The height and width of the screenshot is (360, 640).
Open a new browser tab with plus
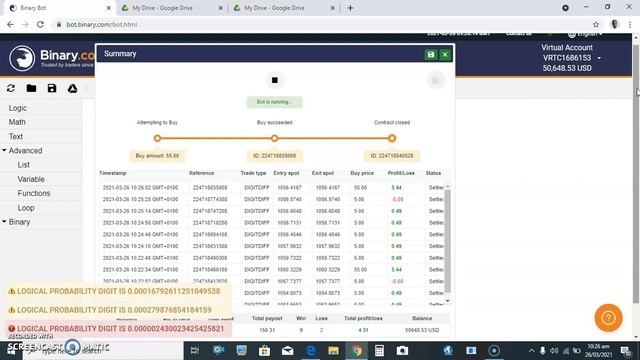pyautogui.click(x=350, y=8)
